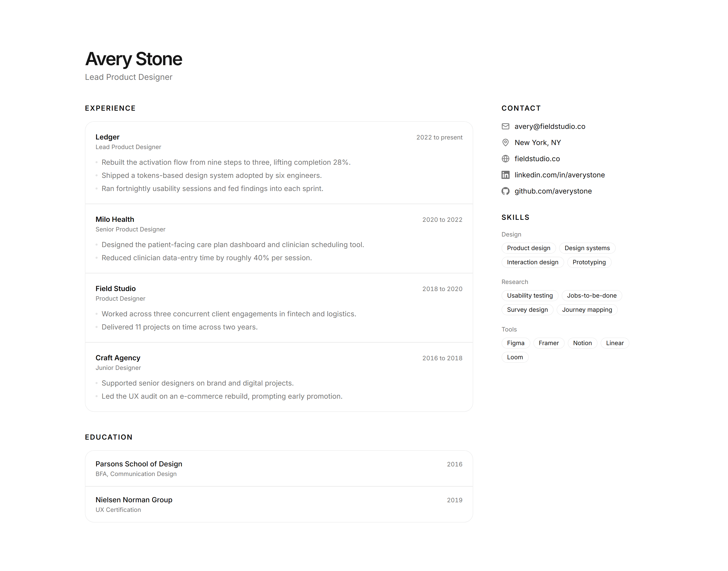Viewport: 728px width, 571px height.
Task: Select the Product design skill tag
Action: coord(528,248)
